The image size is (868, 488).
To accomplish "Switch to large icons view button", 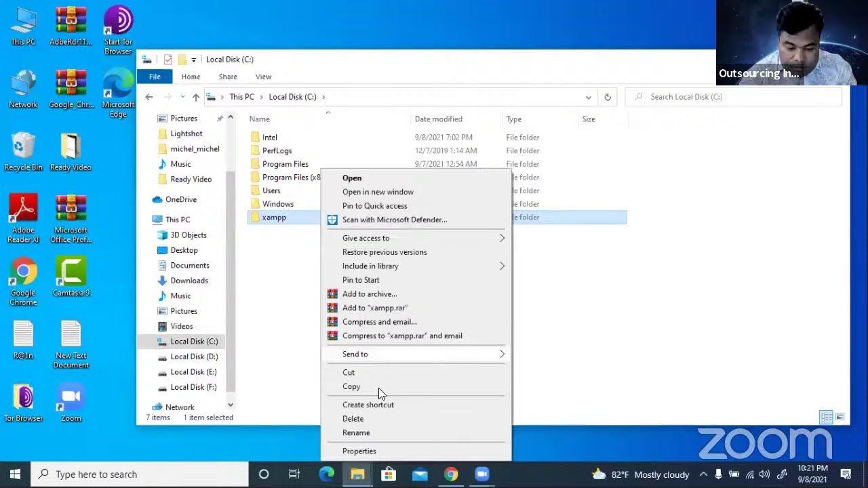I will tap(840, 417).
